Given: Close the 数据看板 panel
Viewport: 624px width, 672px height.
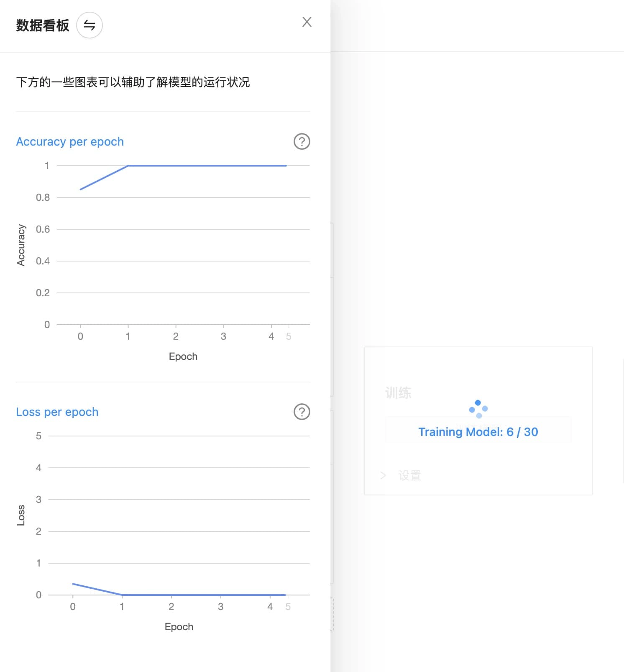Looking at the screenshot, I should tap(307, 22).
